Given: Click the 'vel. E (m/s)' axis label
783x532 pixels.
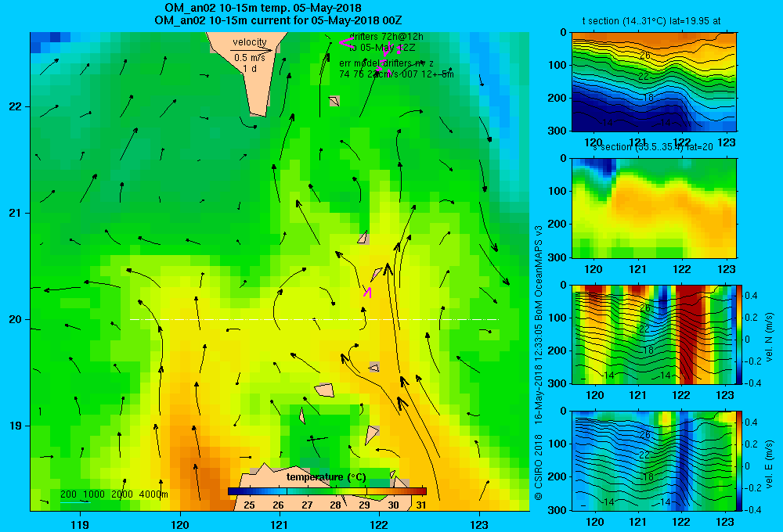Looking at the screenshot, I should 770,464.
